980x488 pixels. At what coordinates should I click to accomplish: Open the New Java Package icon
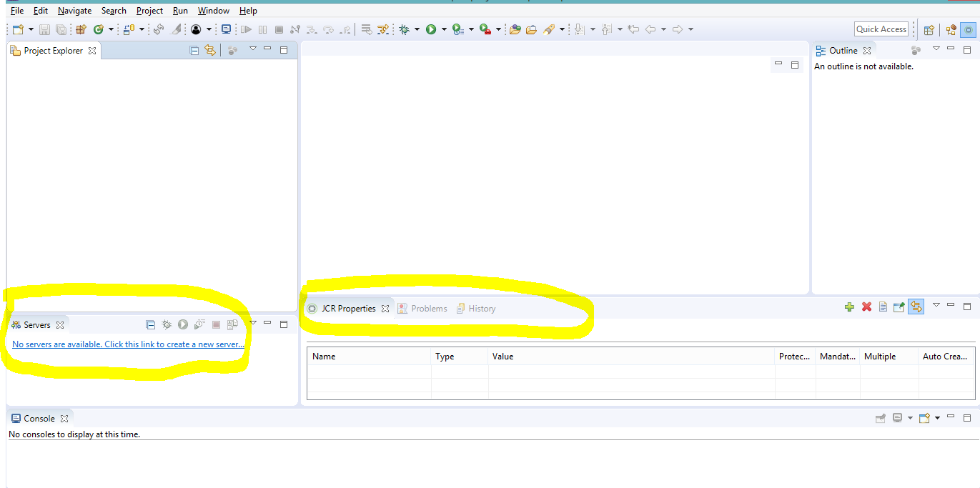(81, 29)
